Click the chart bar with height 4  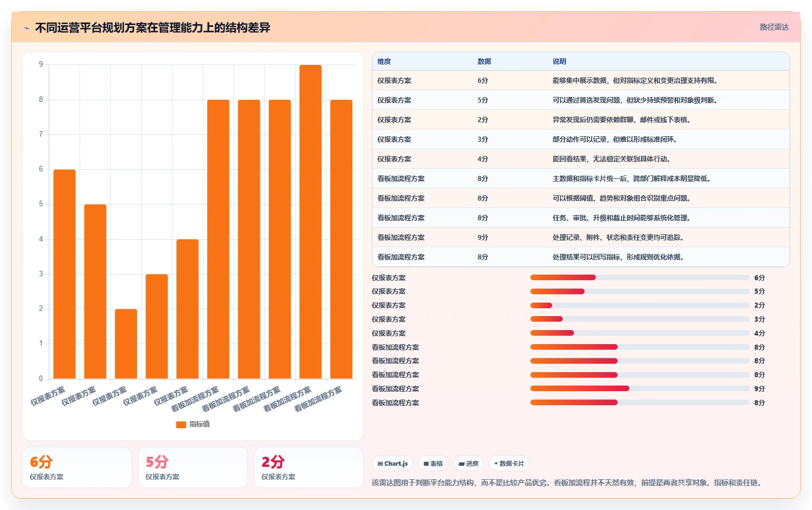coord(188,309)
